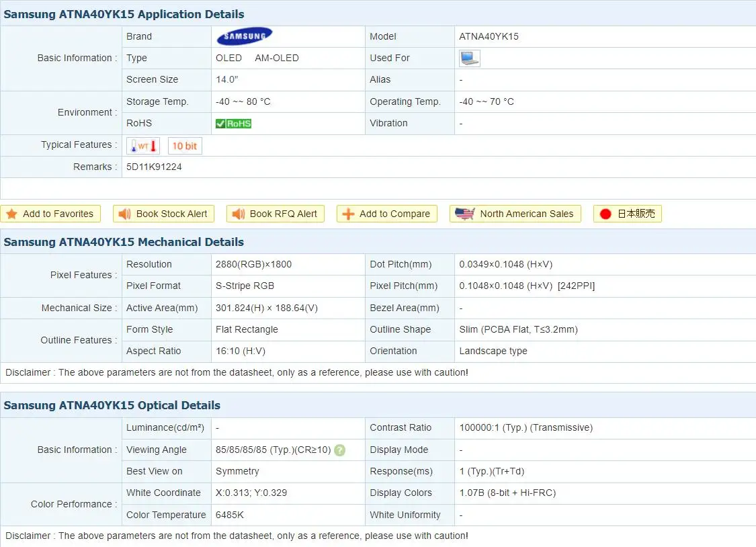756x547 pixels.
Task: Click viewing angle value 85/85/85/85
Action: 274,450
